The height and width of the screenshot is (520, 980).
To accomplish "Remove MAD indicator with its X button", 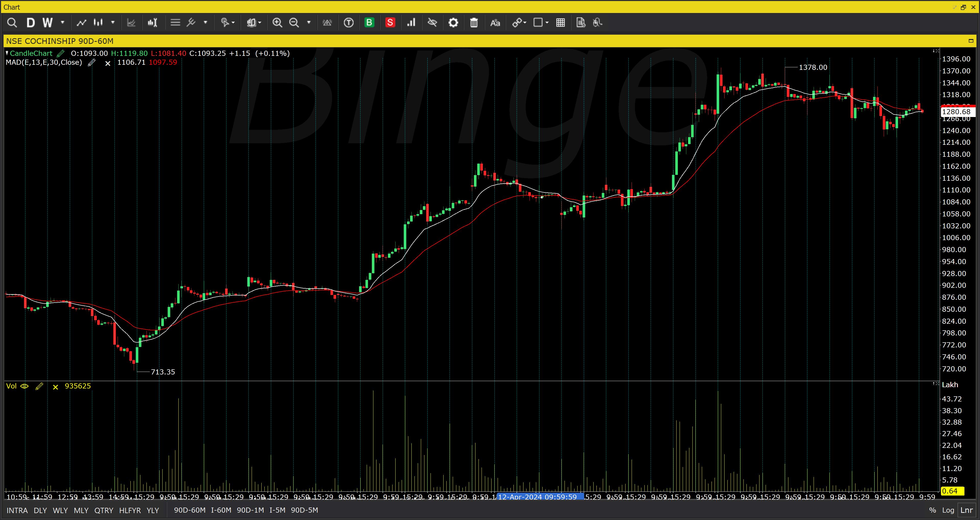I will point(108,63).
